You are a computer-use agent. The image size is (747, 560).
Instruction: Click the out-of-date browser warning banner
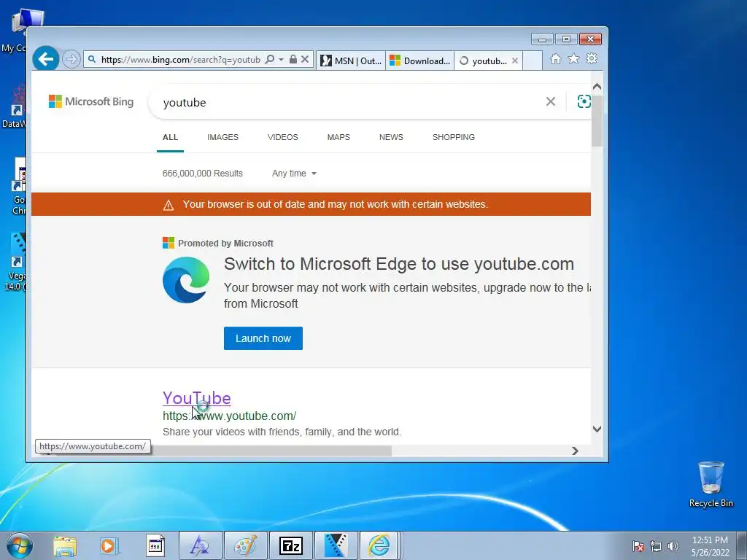(x=311, y=204)
